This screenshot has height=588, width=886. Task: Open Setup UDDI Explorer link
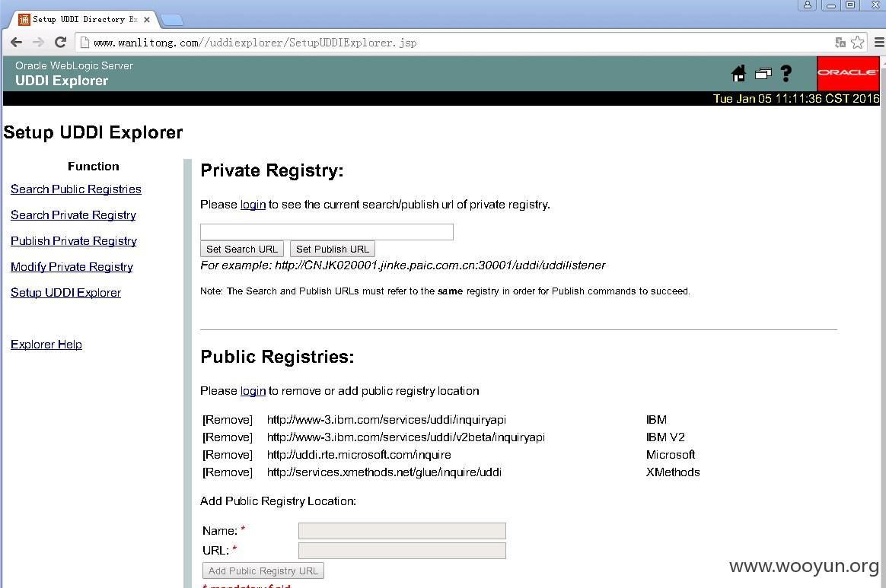(65, 293)
